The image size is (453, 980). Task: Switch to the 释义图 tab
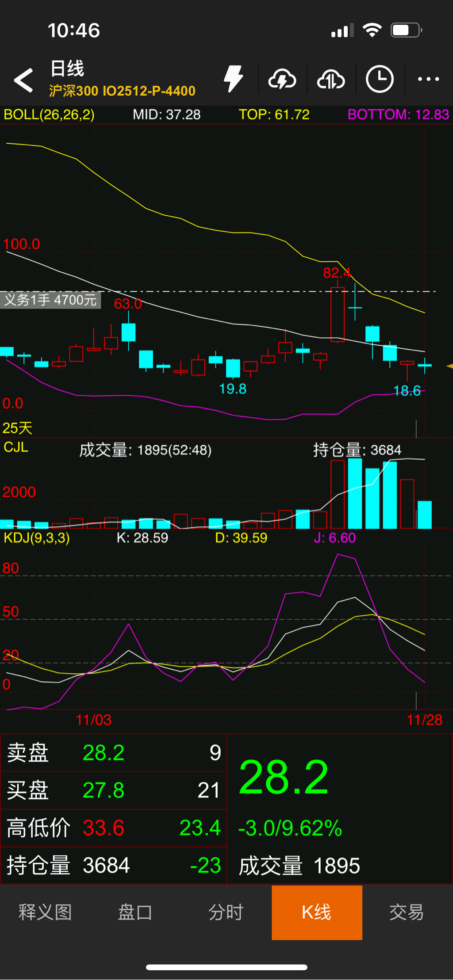45,912
